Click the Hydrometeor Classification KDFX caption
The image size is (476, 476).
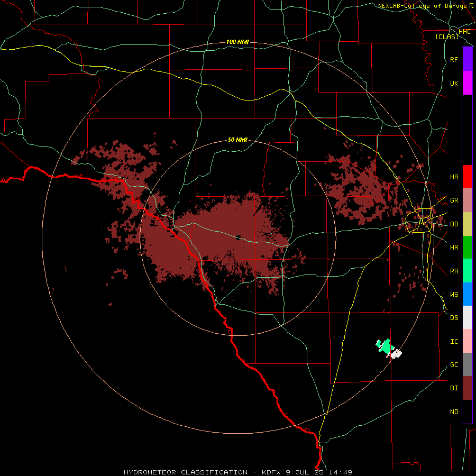point(237,472)
